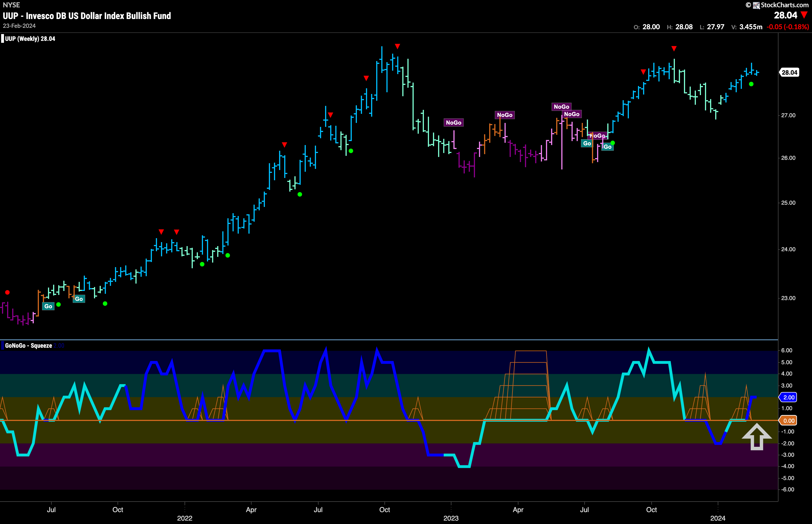Click the blue 2.00 value tag on oscillator axis
Screen dimensions: 812x524
(788, 397)
